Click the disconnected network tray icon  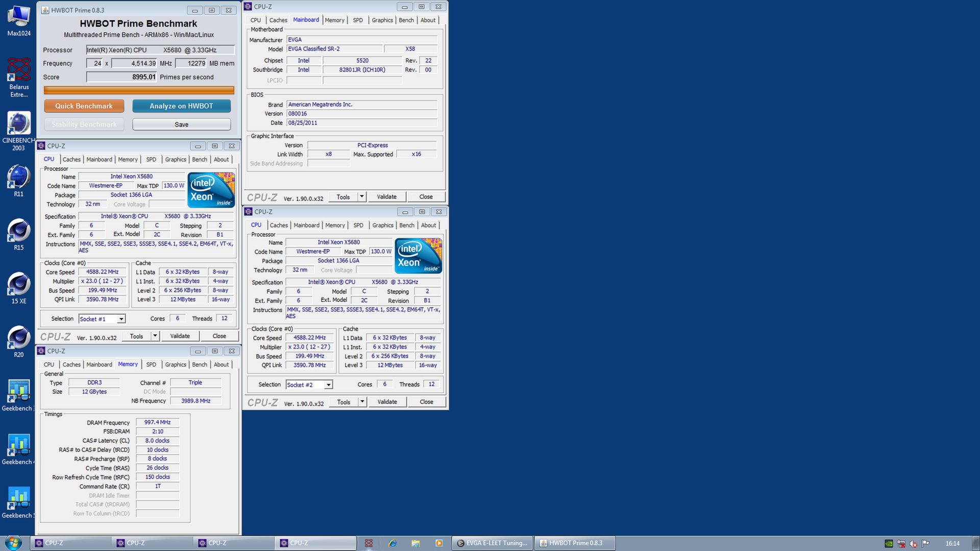901,544
